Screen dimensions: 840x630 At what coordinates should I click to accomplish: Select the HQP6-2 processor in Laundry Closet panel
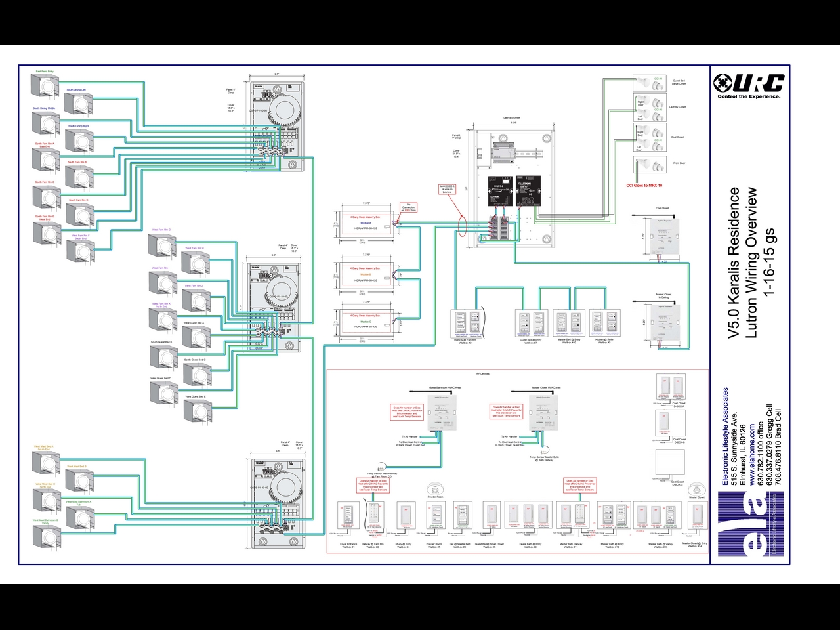click(x=499, y=190)
